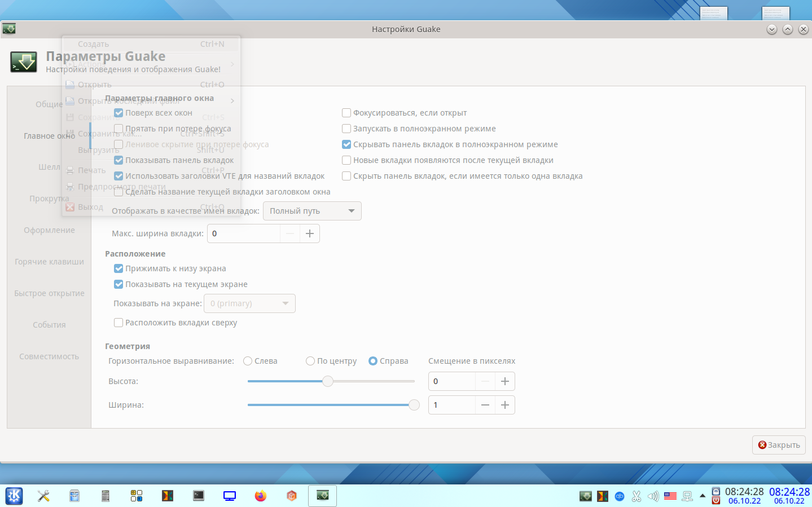Open the 'Оформление' tab
This screenshot has height=507, width=812.
(49, 230)
